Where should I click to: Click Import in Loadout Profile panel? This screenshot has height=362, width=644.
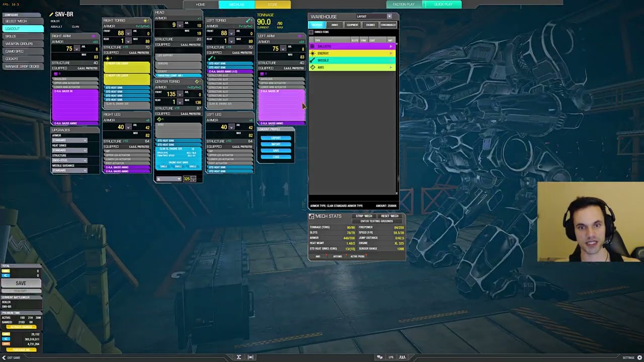point(276,144)
